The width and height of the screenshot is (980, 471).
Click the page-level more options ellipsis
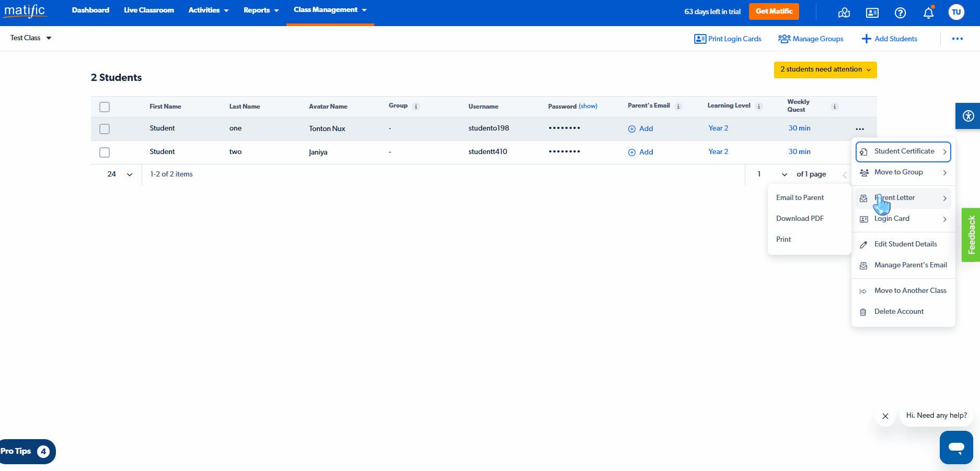[x=957, y=39]
